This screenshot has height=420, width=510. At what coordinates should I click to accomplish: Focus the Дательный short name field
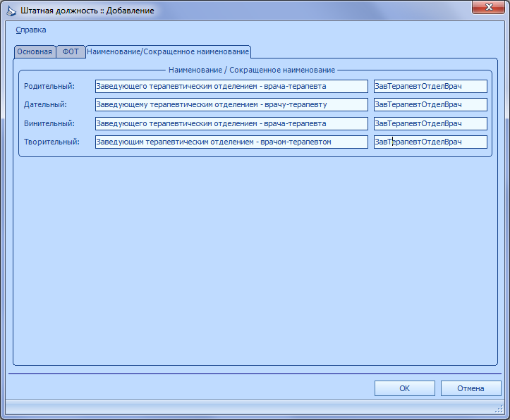coord(430,104)
